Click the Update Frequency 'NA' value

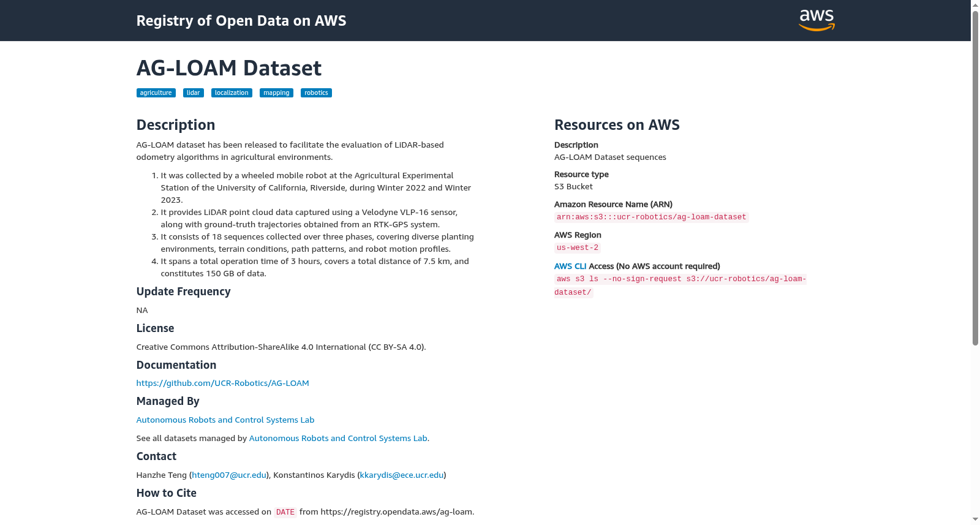142,311
